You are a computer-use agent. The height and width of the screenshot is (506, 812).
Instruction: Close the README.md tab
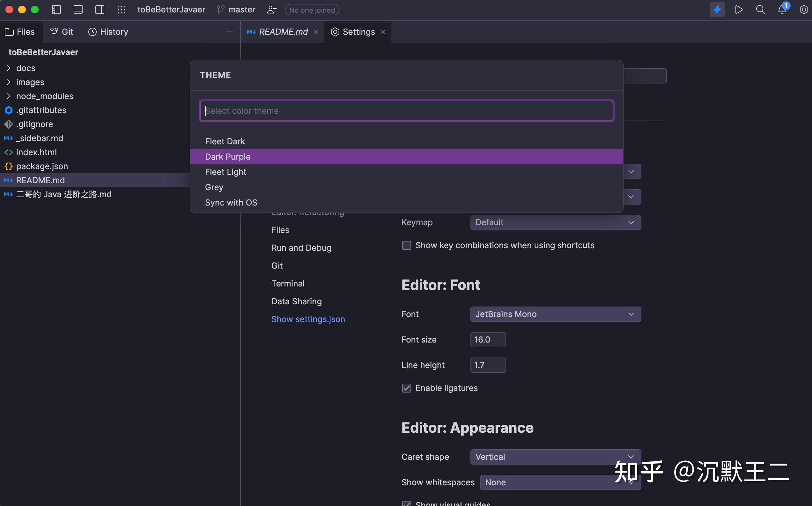point(316,32)
